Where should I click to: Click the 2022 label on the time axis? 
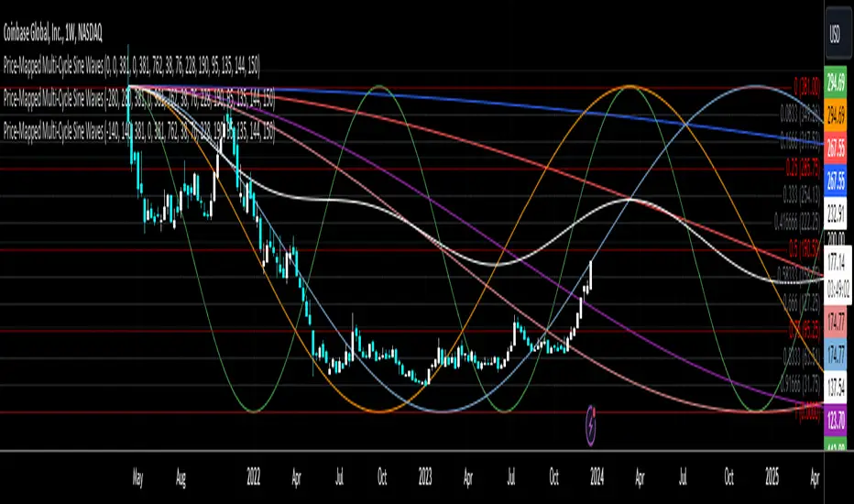point(253,478)
